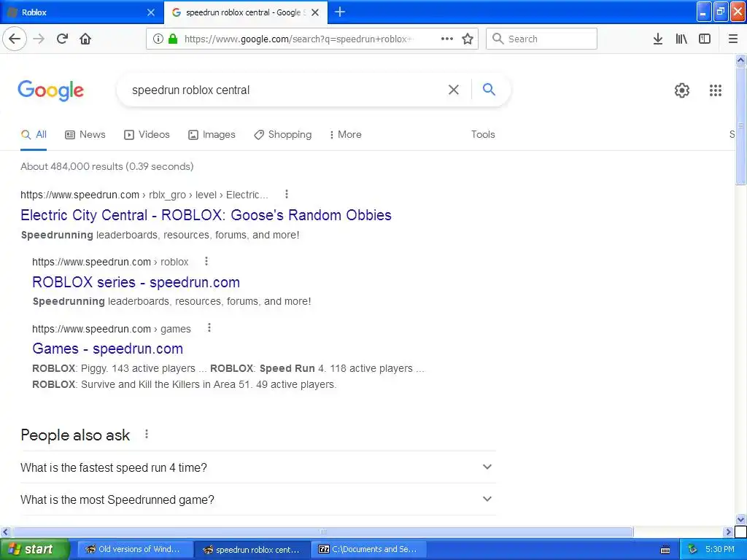
Task: Click 'About 484,000 results (0.39 seconds)' text
Action: [107, 167]
